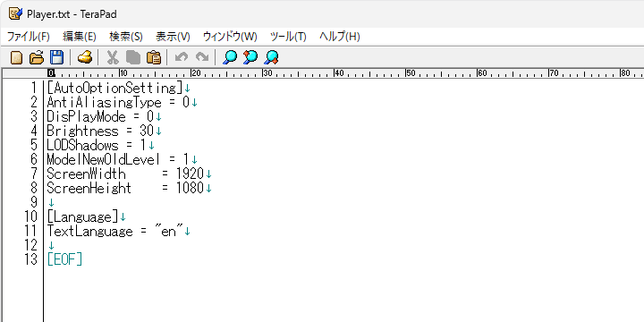Click the ModelNewOldLevel = 1 line

118,160
